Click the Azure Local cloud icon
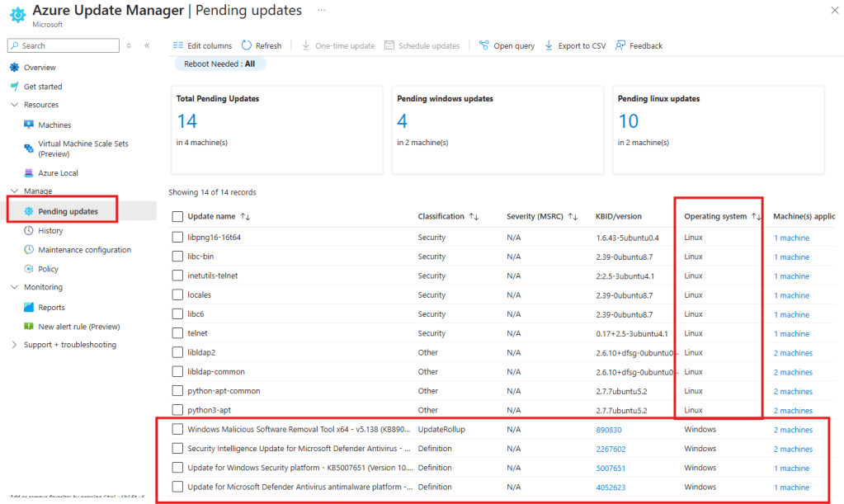The image size is (844, 504). tap(29, 173)
